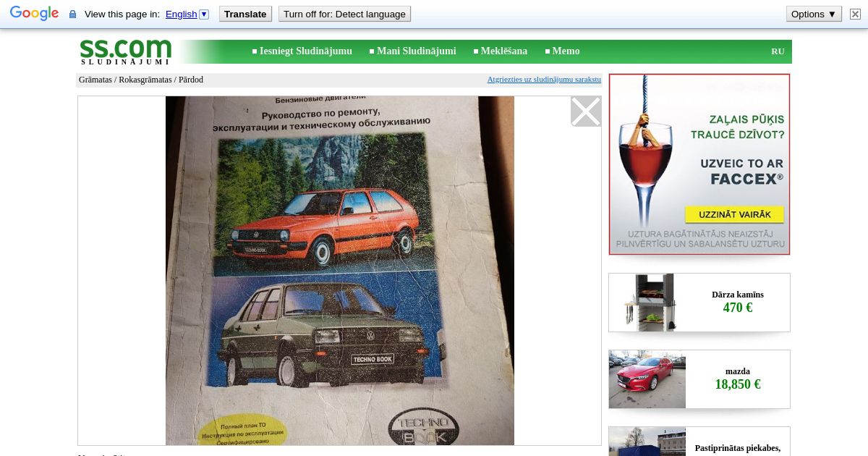Viewport: 868px width, 456px height.
Task: Click the Dārza kamīns listing title
Action: (738, 295)
